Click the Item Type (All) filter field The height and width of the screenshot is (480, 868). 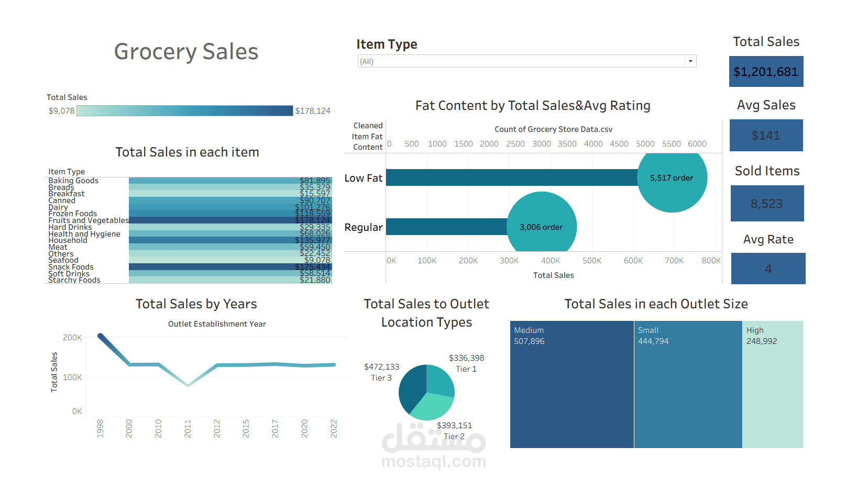526,61
